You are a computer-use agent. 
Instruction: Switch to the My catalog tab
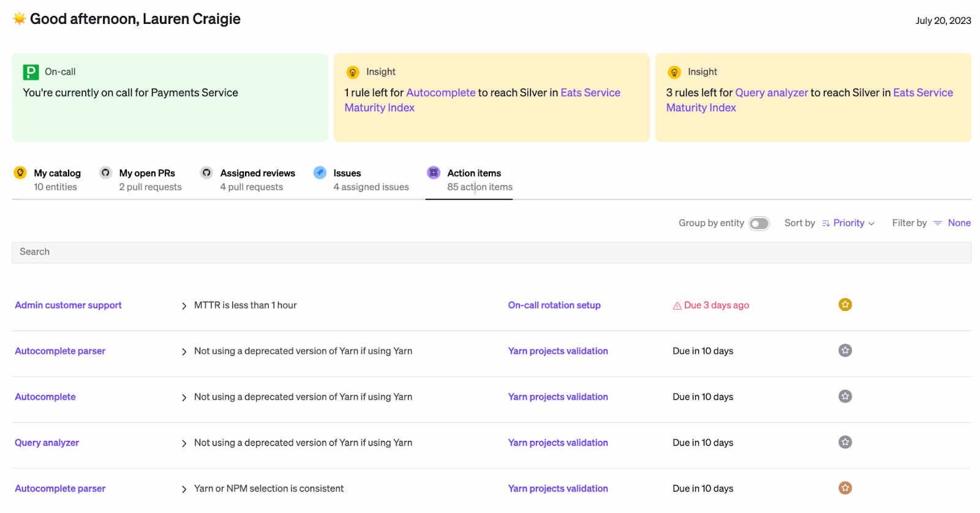56,180
